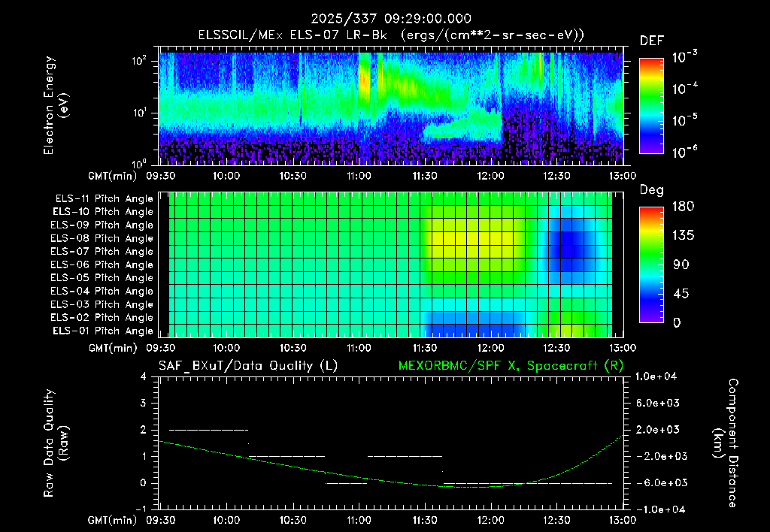Image resolution: width=770 pixels, height=532 pixels.
Task: Click the 135 label on the Deg scale
Action: tap(683, 236)
